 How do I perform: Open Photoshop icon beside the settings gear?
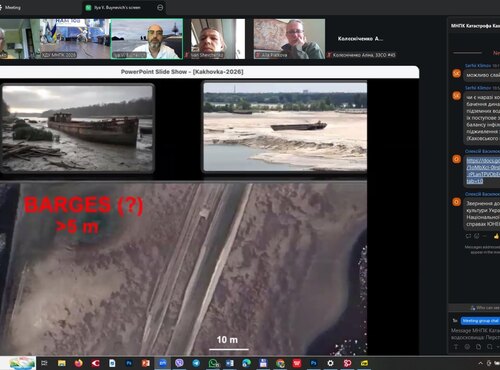(314, 363)
